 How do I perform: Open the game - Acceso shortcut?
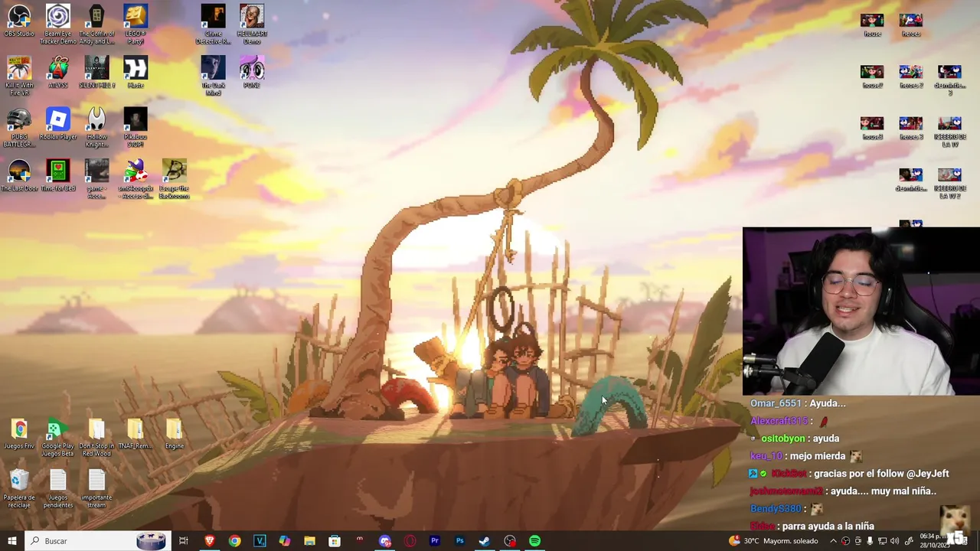96,179
